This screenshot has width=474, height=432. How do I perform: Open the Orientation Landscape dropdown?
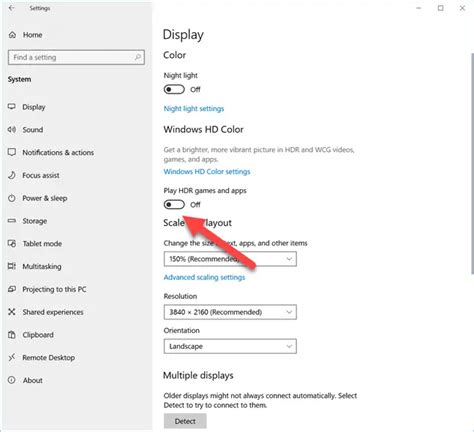tap(230, 346)
